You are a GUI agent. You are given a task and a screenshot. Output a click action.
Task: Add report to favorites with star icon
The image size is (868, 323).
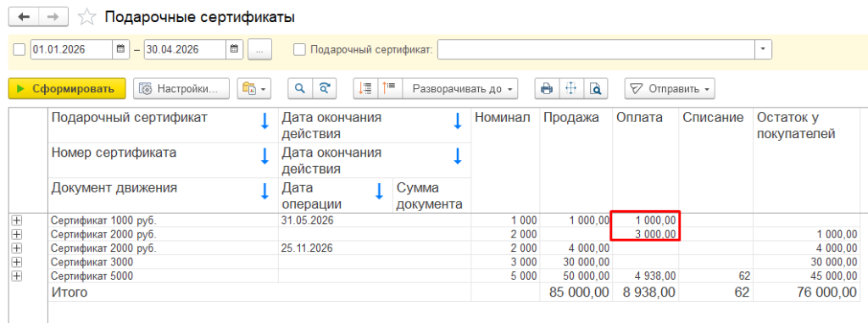(x=86, y=17)
